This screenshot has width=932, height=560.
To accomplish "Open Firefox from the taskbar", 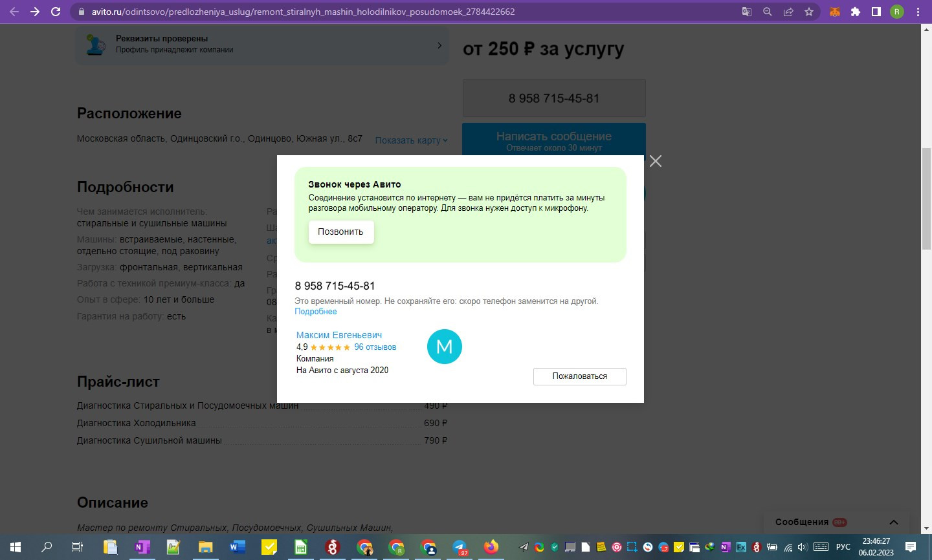I will coord(491,547).
